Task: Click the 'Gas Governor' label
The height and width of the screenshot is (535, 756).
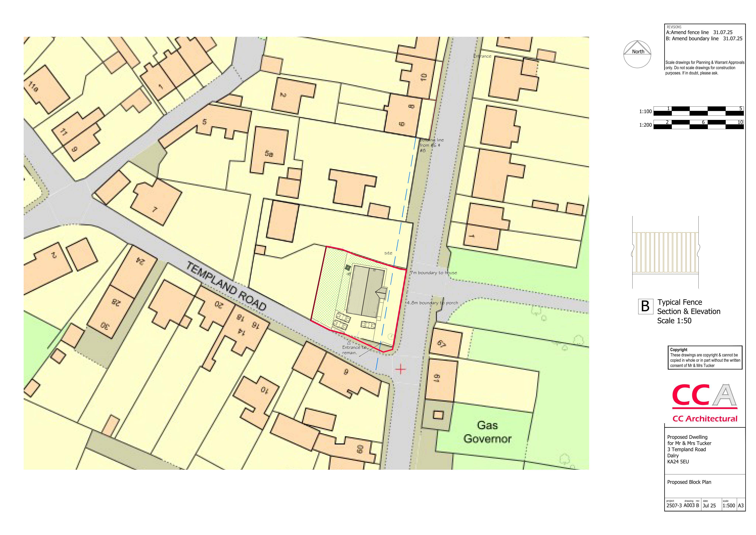Action: (x=487, y=432)
